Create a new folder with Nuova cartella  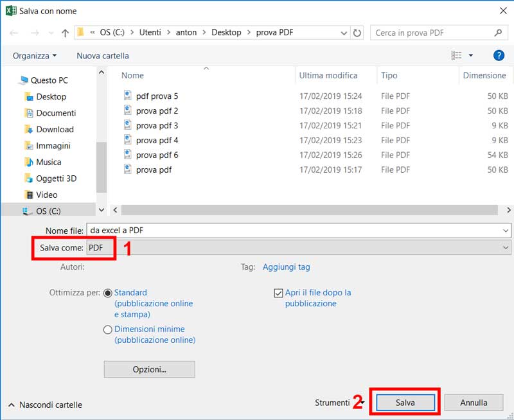pos(103,56)
